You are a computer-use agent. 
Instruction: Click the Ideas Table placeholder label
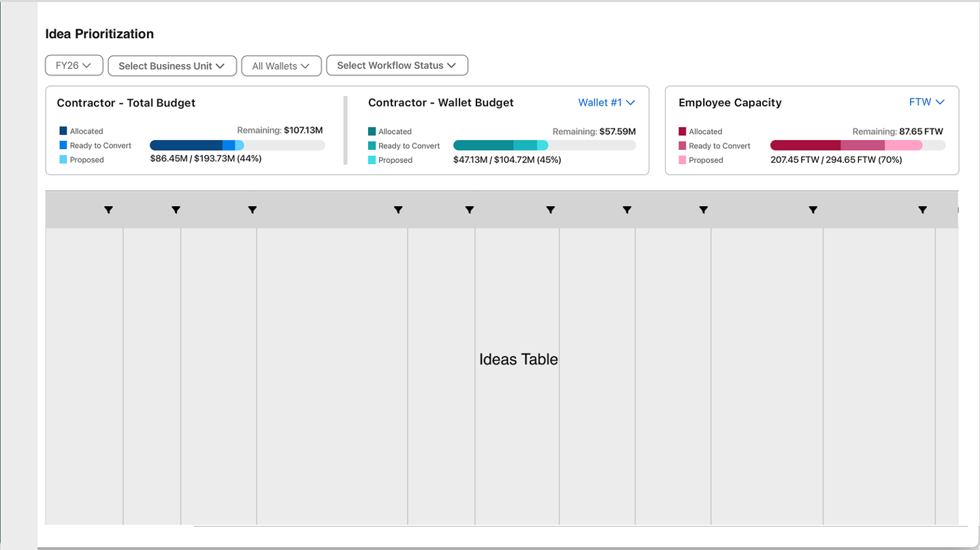(x=519, y=359)
